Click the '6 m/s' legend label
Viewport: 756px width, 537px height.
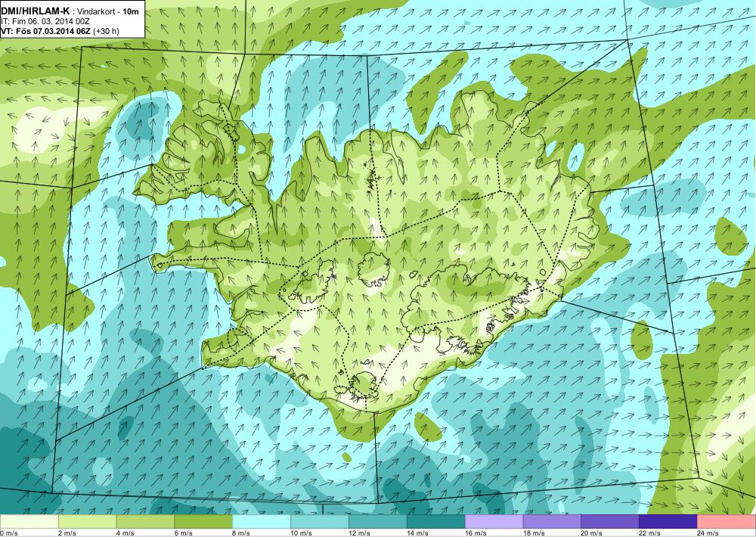183,533
